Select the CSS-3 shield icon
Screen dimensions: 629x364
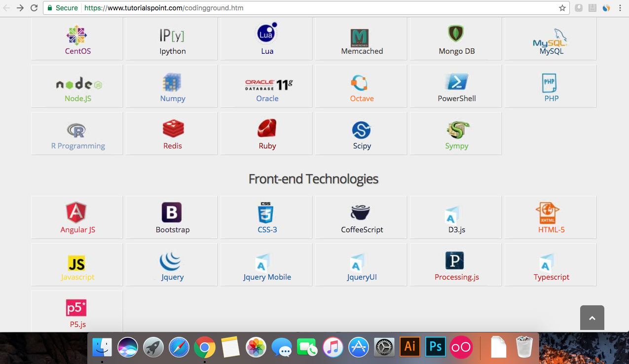(266, 213)
